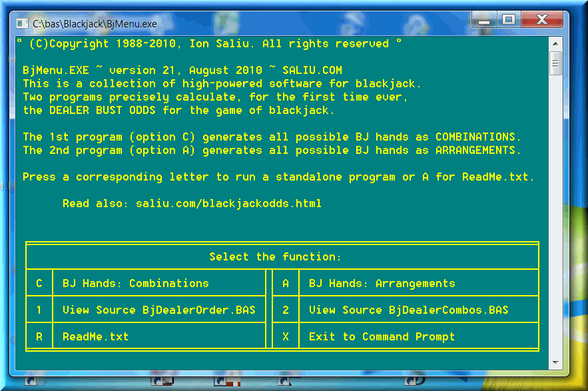Click the 'This is a collection' line
588x391 pixels.
tap(222, 84)
